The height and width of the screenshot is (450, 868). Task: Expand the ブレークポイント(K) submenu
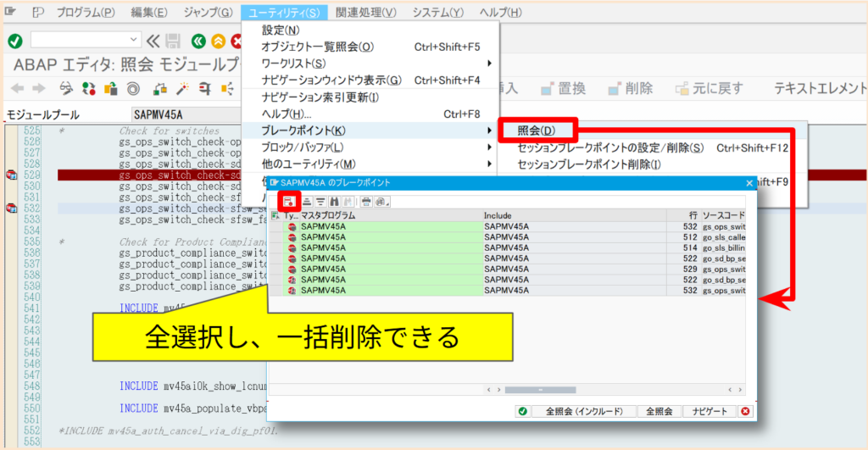[370, 131]
